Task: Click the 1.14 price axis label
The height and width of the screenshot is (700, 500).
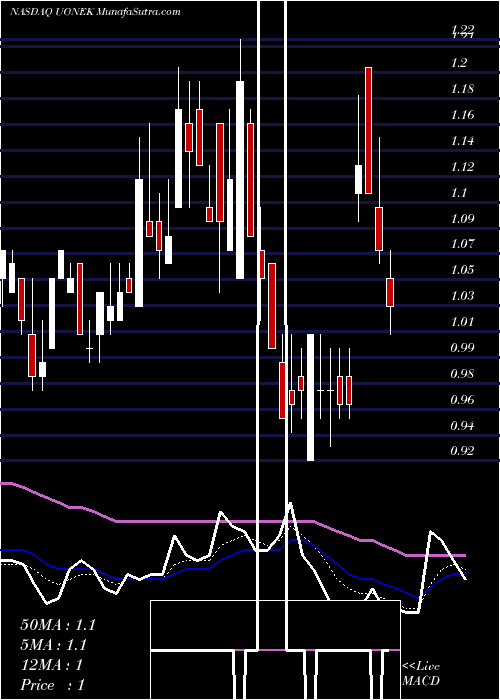Action: pos(462,141)
